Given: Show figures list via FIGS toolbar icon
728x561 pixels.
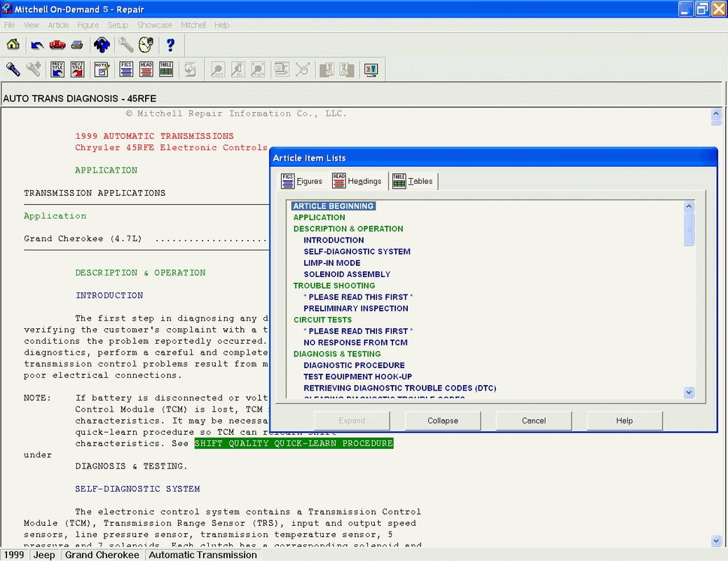Looking at the screenshot, I should coord(126,69).
